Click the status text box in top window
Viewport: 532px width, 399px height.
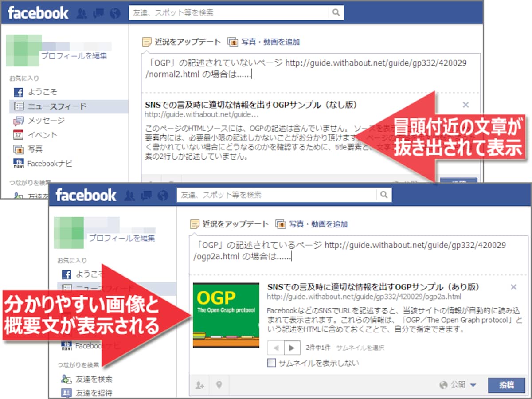(311, 73)
